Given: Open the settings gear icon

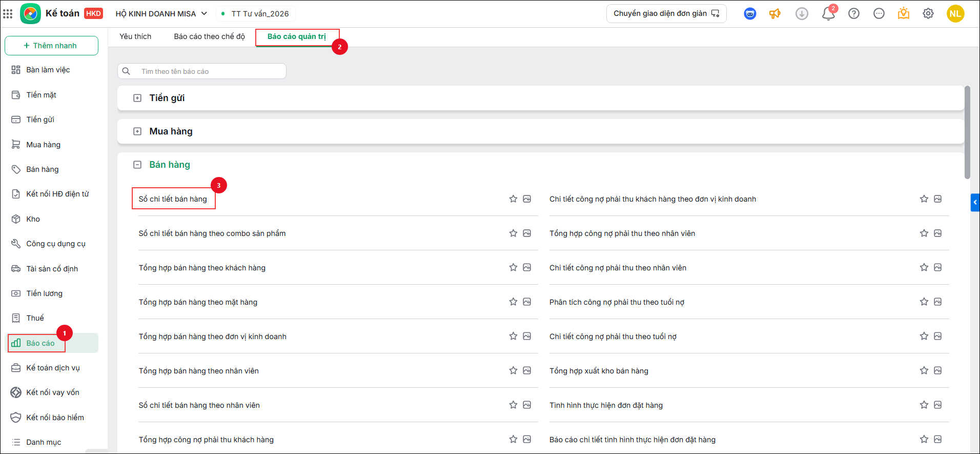Looking at the screenshot, I should 928,14.
